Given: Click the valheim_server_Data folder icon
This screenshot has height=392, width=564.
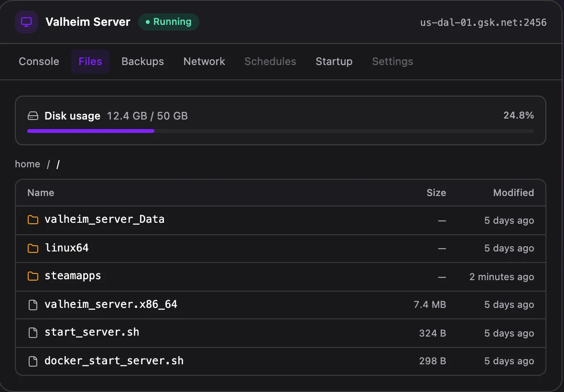Looking at the screenshot, I should (33, 219).
